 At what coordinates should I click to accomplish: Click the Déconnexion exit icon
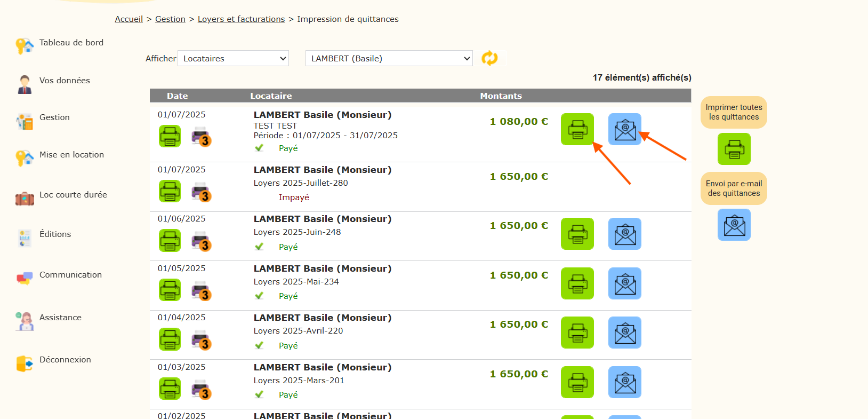point(25,363)
